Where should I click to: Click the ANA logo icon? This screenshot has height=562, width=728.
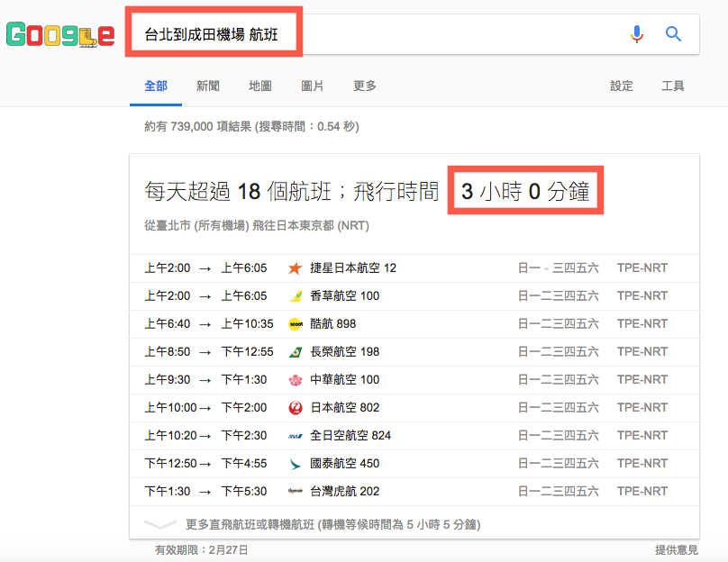pos(296,436)
